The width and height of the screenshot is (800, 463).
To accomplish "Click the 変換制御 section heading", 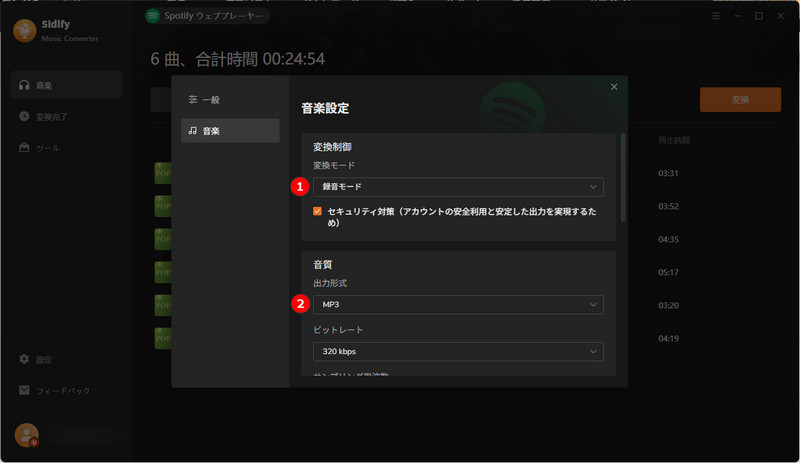I will tap(332, 147).
